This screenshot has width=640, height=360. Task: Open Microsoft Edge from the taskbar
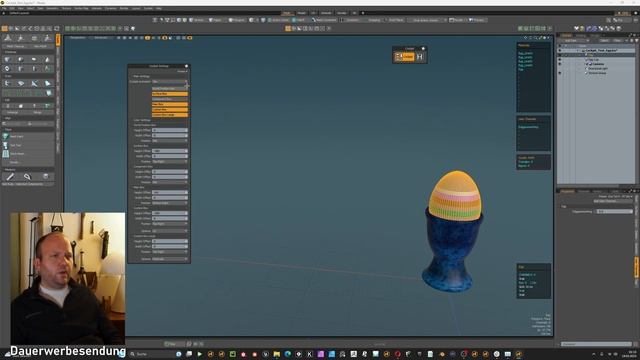coord(288,354)
